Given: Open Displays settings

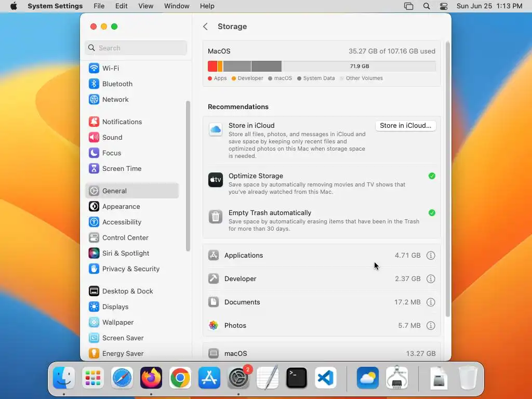Looking at the screenshot, I should pos(132,307).
